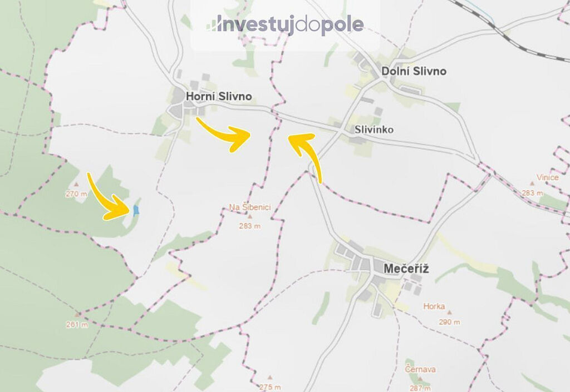Click the Na Šibenici 283 m peak triangle
Screen dimensions: 570x392
click(x=250, y=217)
